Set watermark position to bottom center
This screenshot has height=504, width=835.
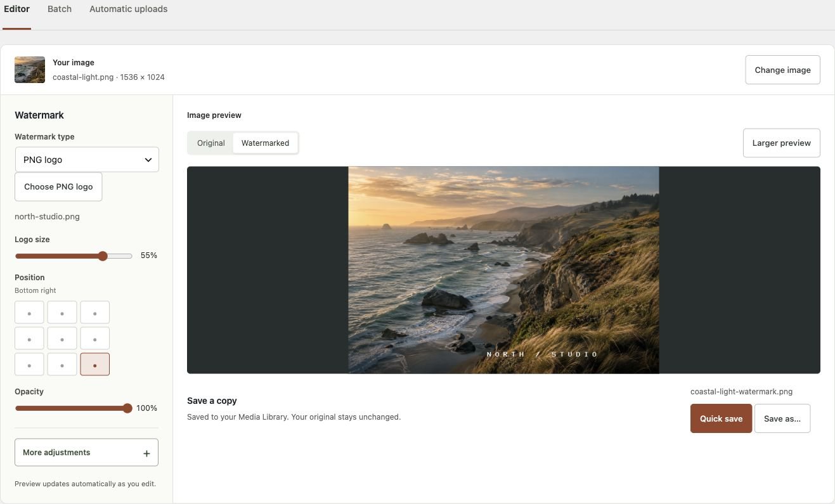(62, 365)
